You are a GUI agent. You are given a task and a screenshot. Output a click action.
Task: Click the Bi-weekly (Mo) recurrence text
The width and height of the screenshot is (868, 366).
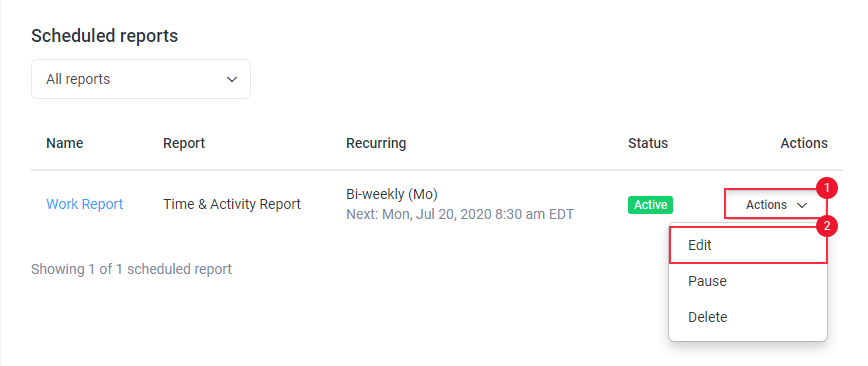pyautogui.click(x=392, y=194)
